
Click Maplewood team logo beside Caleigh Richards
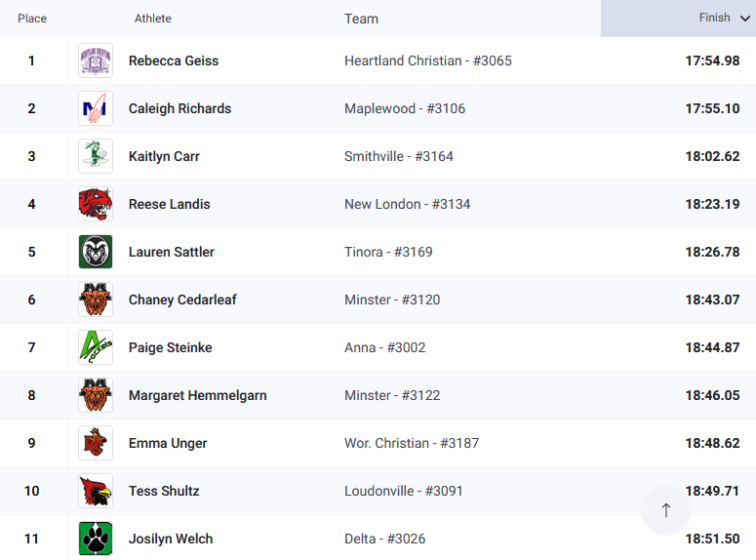96,108
